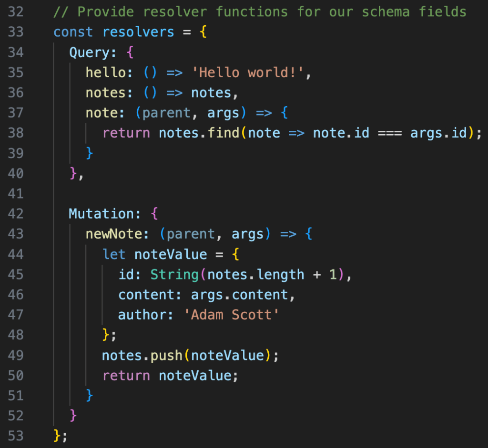This screenshot has width=488, height=448.
Task: Click the return keyword on line 38
Action: point(126,133)
